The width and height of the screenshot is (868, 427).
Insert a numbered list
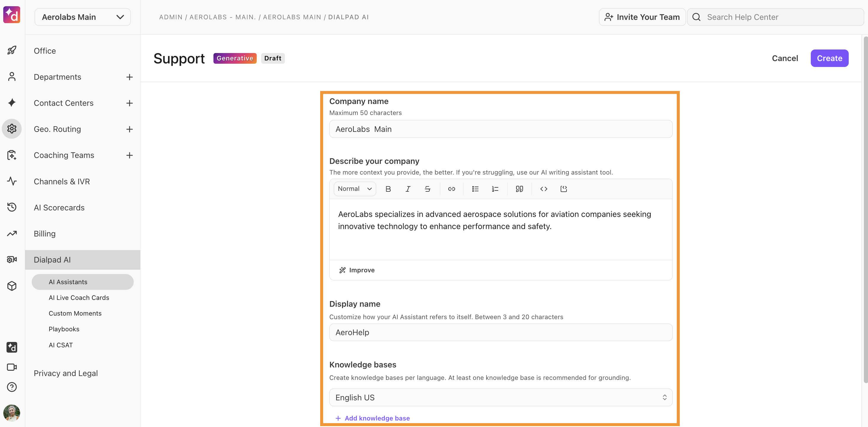pos(495,189)
